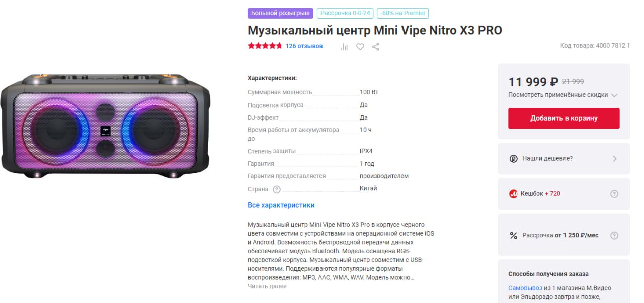Expand description with Читать далее
This screenshot has height=303, width=644.
pos(267,286)
